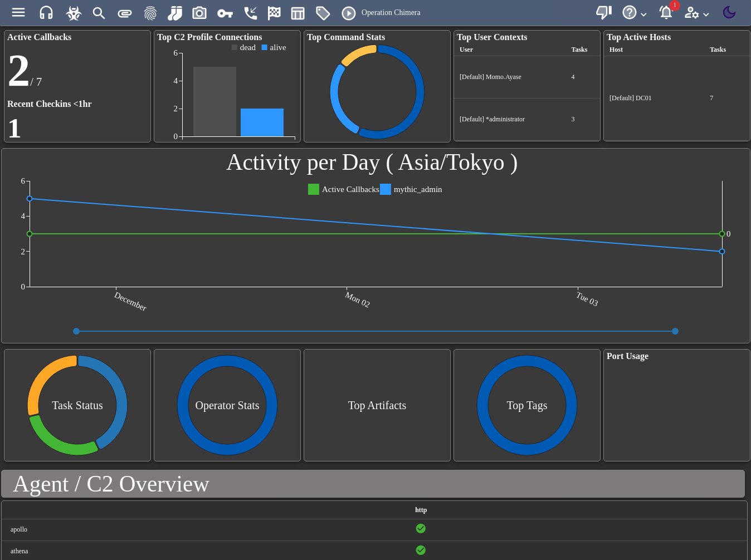Image resolution: width=751 pixels, height=560 pixels.
Task: Select '[Default] DC01' host row
Action: (x=676, y=98)
